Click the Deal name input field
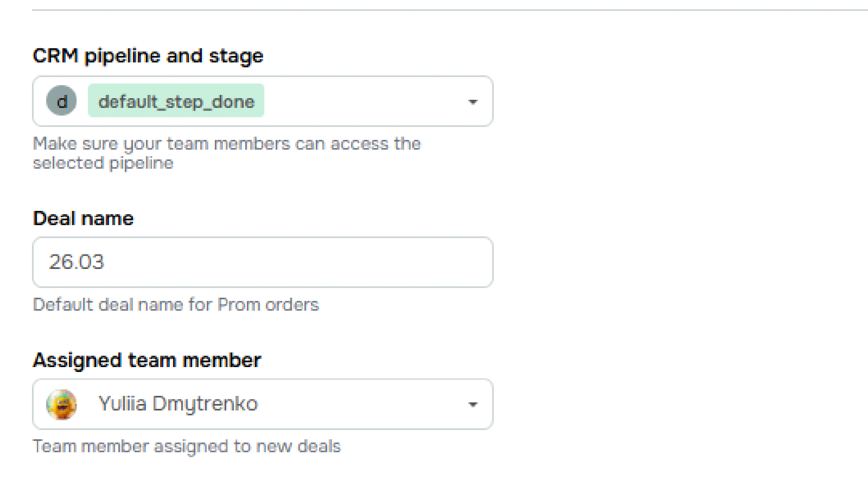This screenshot has height=488, width=868. [263, 262]
